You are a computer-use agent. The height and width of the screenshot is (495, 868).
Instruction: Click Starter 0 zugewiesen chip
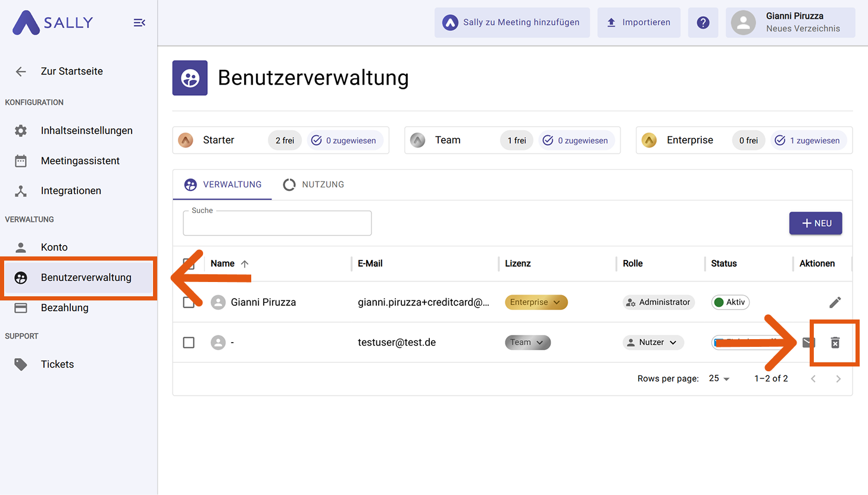(345, 140)
